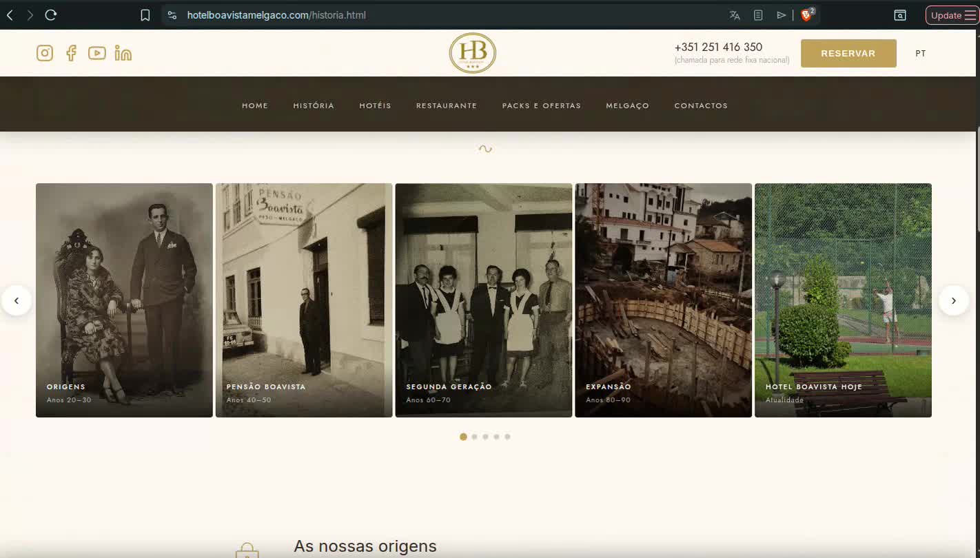The image size is (980, 558).
Task: Open the Pensão Boavista photo card
Action: click(x=304, y=300)
